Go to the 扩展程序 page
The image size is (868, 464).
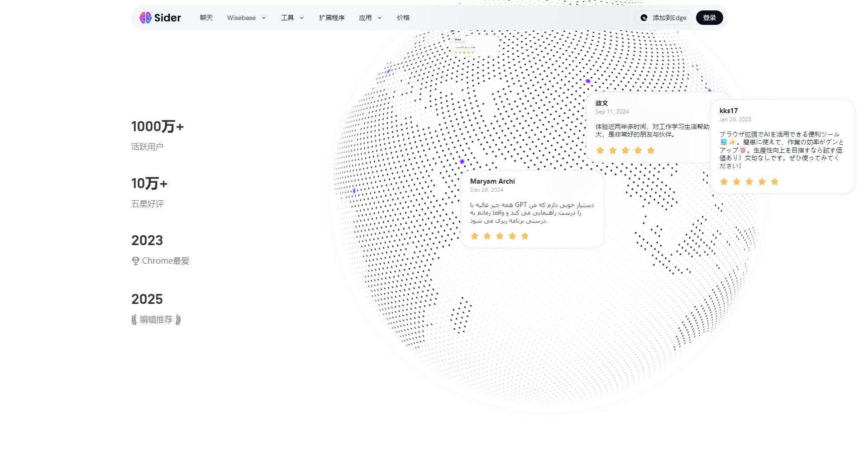(331, 18)
